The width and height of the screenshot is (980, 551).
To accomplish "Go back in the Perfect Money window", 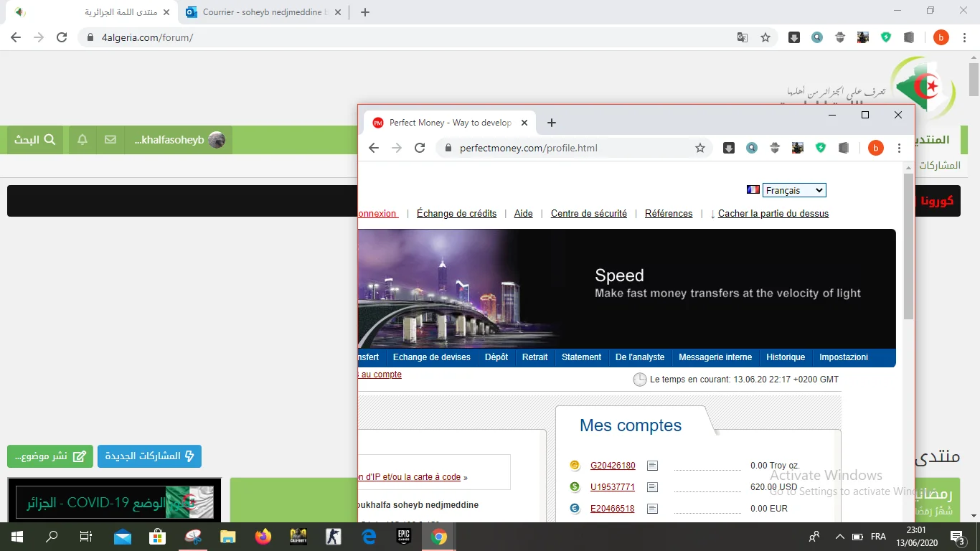I will point(374,148).
